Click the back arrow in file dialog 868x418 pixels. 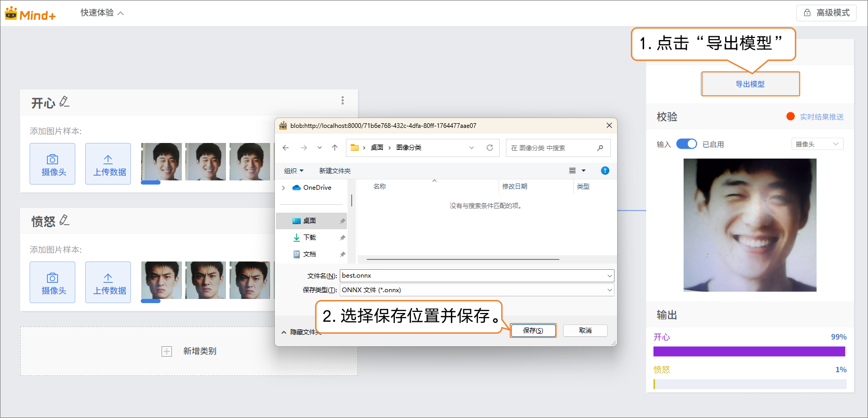tap(286, 148)
